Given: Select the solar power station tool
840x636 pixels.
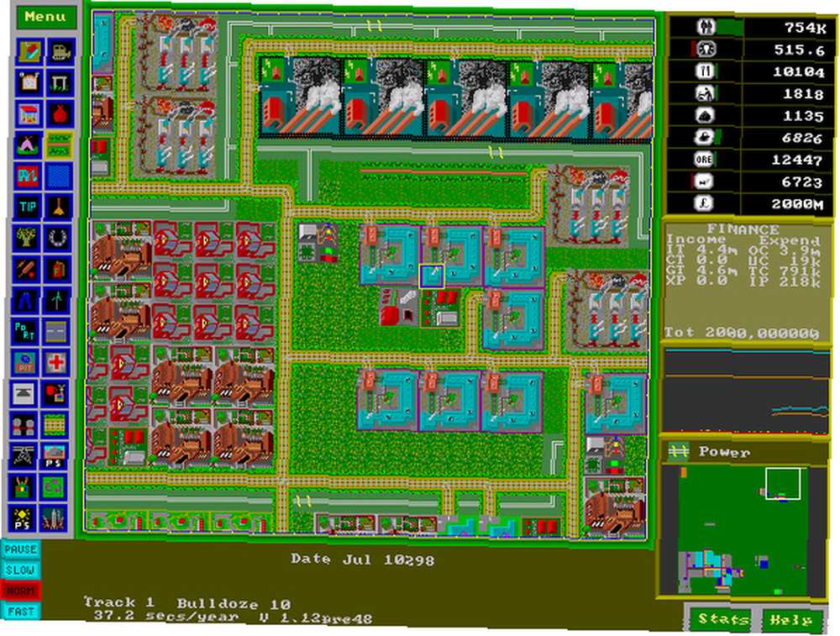Looking at the screenshot, I should coord(23,518).
